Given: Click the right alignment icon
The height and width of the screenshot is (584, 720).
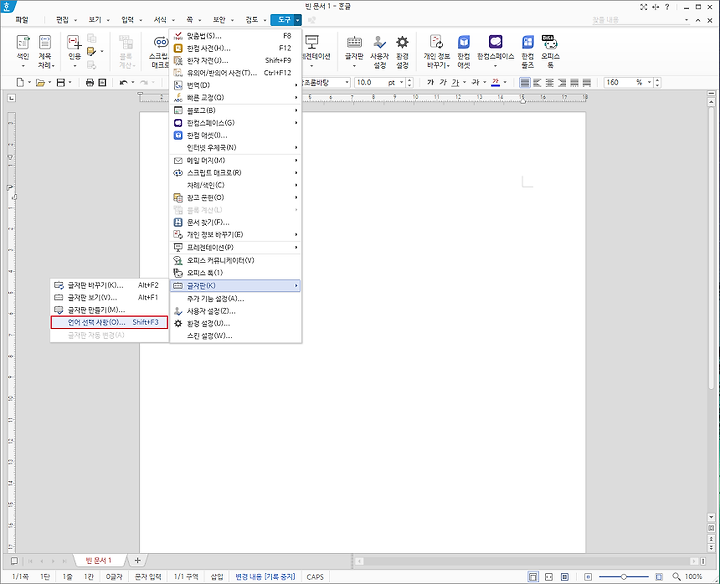Looking at the screenshot, I should (562, 83).
